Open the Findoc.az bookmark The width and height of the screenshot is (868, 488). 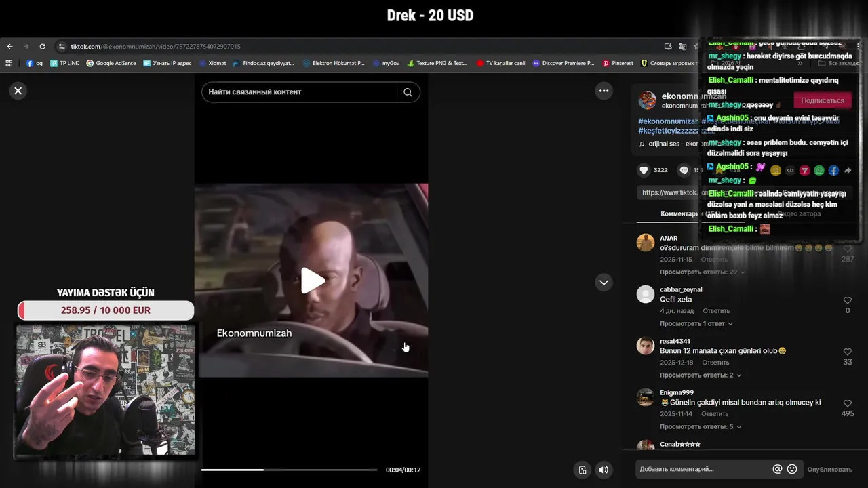pyautogui.click(x=264, y=63)
